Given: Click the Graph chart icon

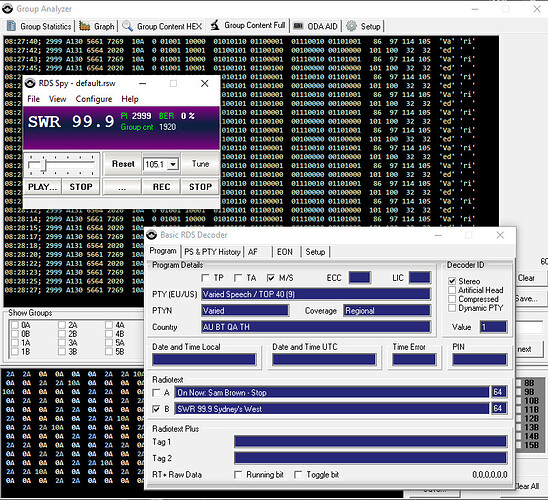Looking at the screenshot, I should pyautogui.click(x=84, y=26).
